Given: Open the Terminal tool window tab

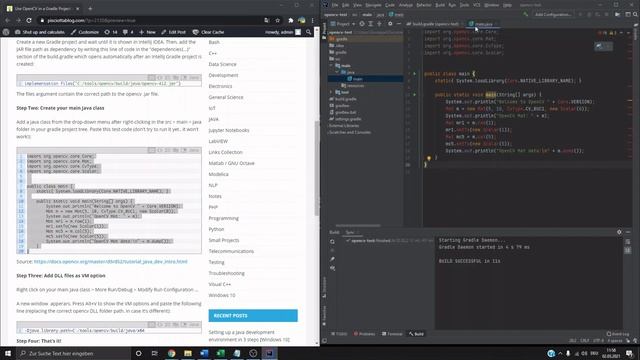Looking at the screenshot, I should tap(392, 334).
